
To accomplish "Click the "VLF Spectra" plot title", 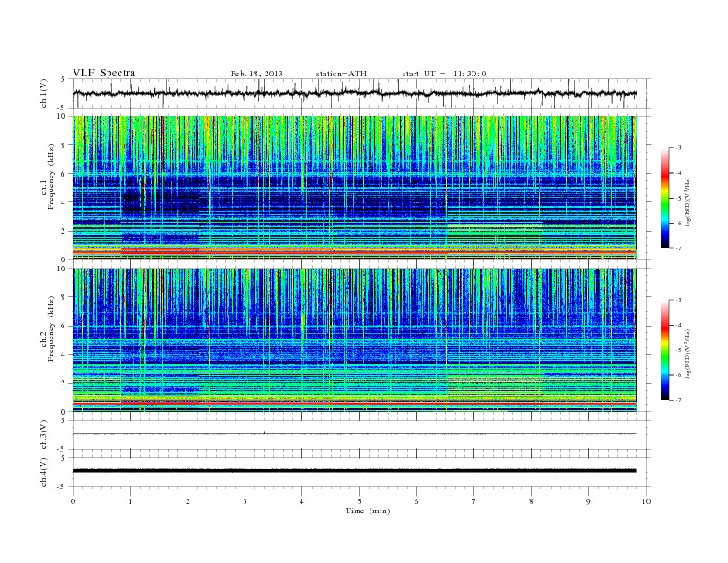I will (104, 73).
